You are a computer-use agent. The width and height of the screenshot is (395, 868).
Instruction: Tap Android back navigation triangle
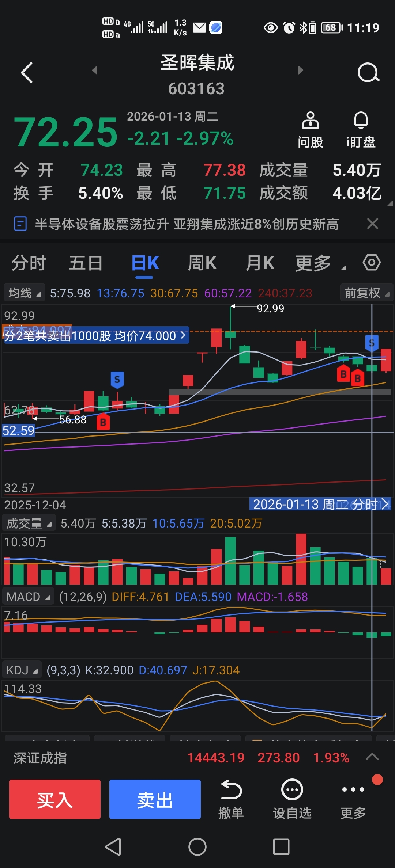pos(113,846)
